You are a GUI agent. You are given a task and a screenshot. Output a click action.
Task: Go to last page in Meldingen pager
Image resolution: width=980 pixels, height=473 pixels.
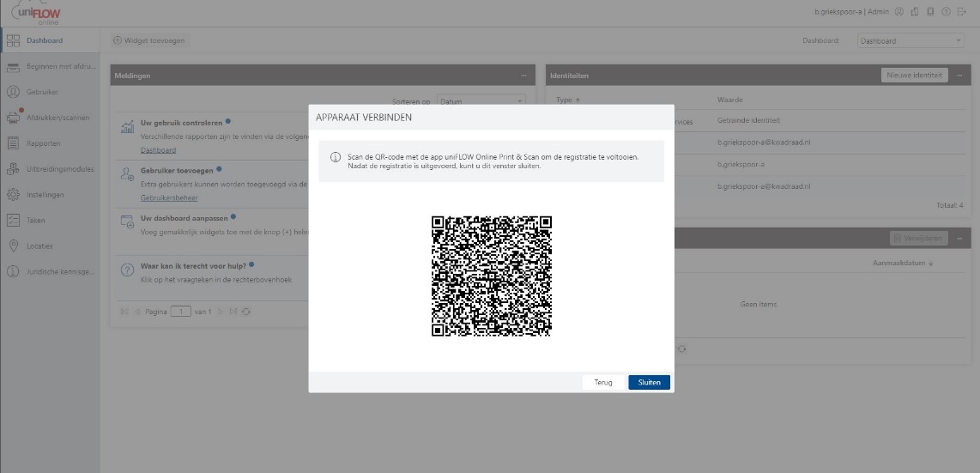[x=233, y=311]
